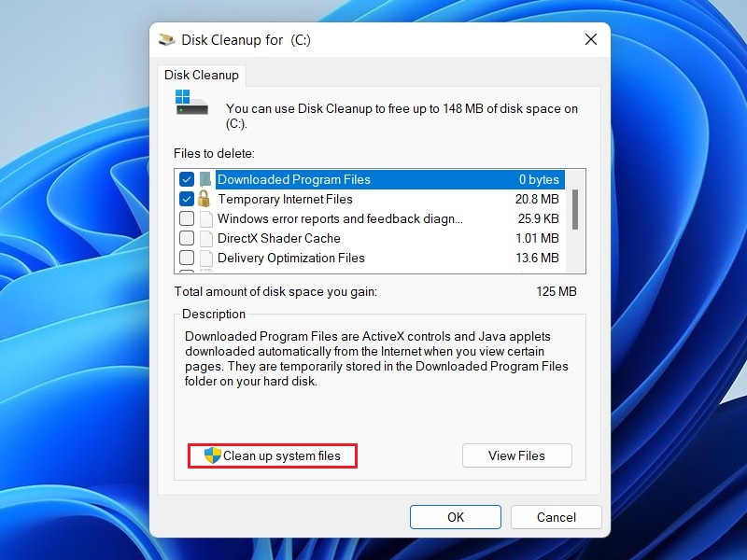The image size is (747, 560).
Task: Click the 25.9 KB size value
Action: pyautogui.click(x=539, y=218)
